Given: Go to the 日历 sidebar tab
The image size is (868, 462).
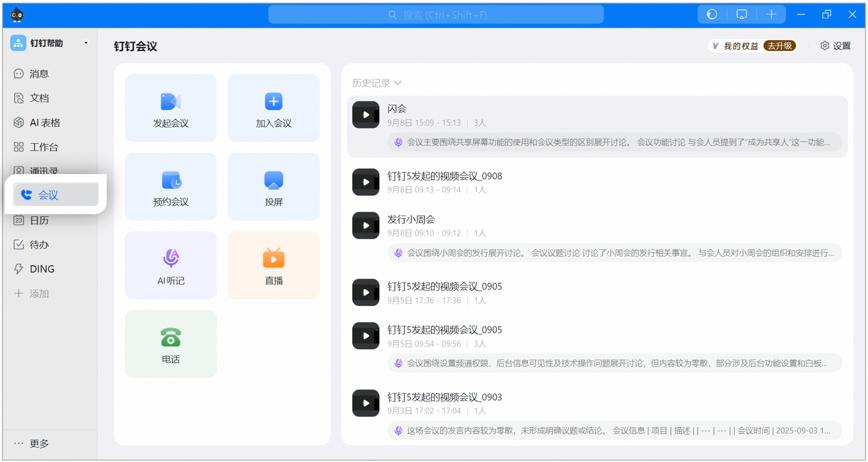Looking at the screenshot, I should click(x=39, y=220).
